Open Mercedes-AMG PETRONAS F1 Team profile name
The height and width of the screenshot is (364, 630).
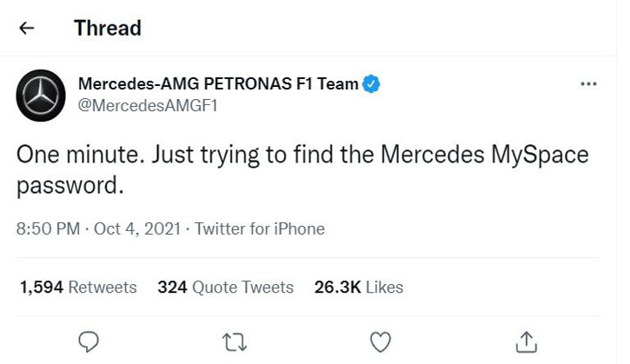pyautogui.click(x=218, y=84)
